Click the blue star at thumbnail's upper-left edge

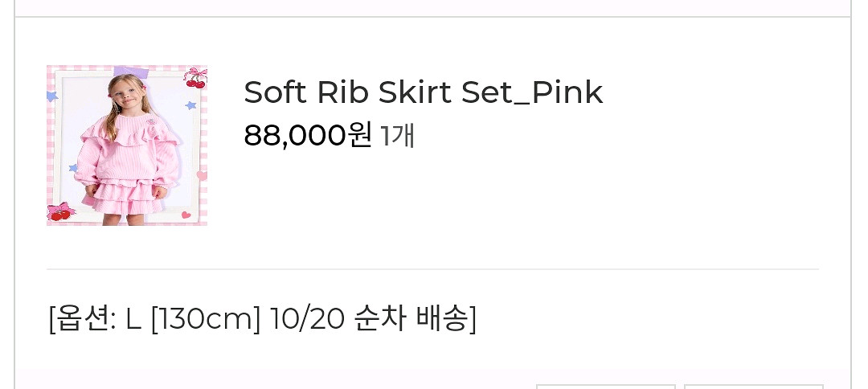click(x=52, y=96)
